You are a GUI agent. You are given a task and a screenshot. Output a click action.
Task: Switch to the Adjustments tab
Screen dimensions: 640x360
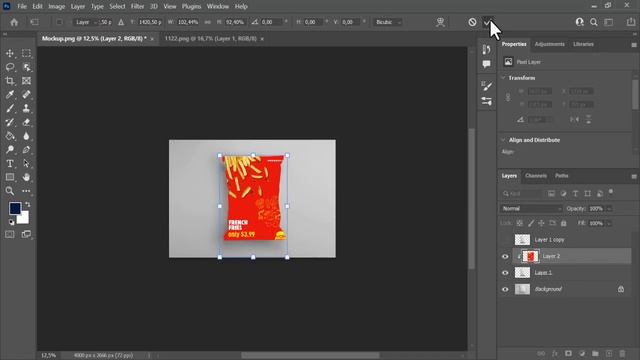point(549,44)
